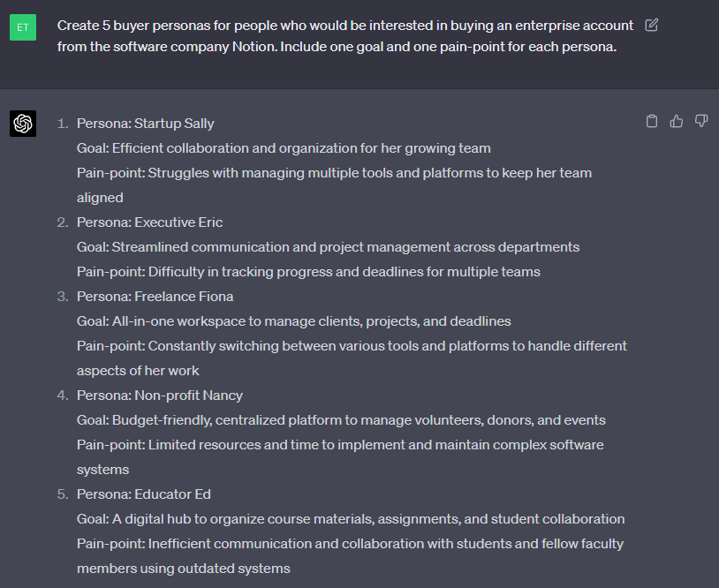Click Educator Ed's pain-point about inefficient communication
The height and width of the screenshot is (588, 719).
[350, 544]
